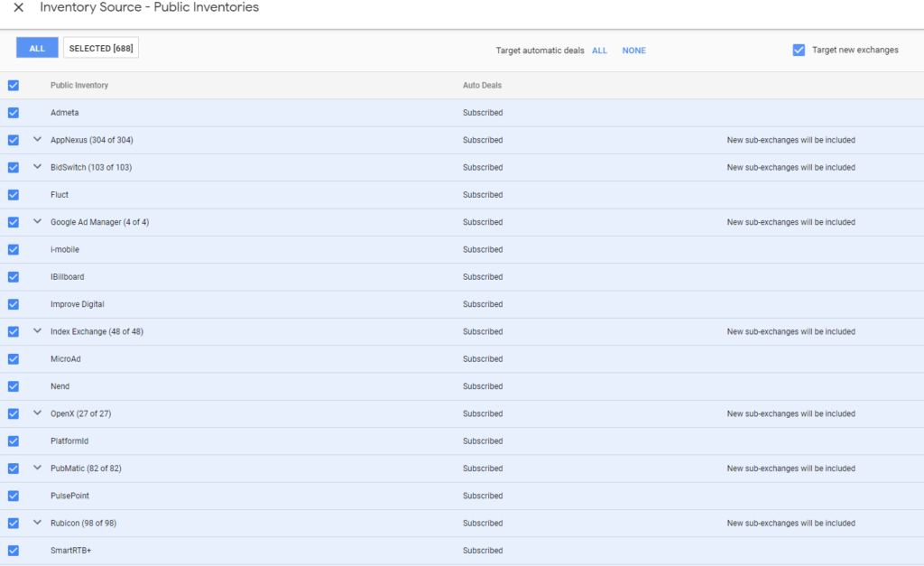Expand BidSwitch sub-exchanges
This screenshot has height=566, width=924.
(37, 167)
